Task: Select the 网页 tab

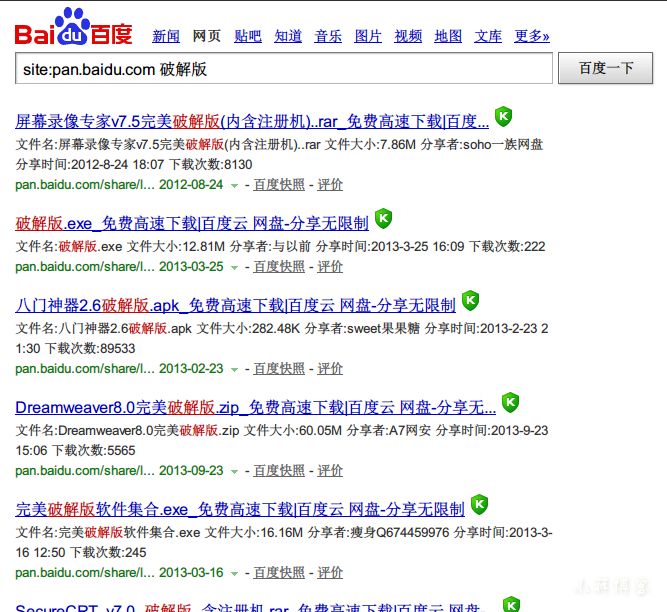Action: (x=206, y=36)
